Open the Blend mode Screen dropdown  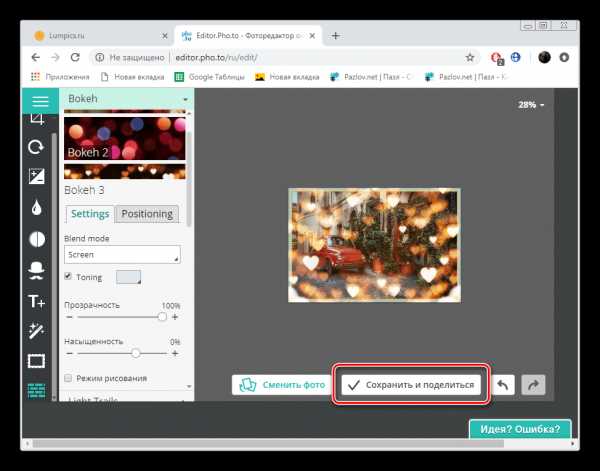click(122, 254)
